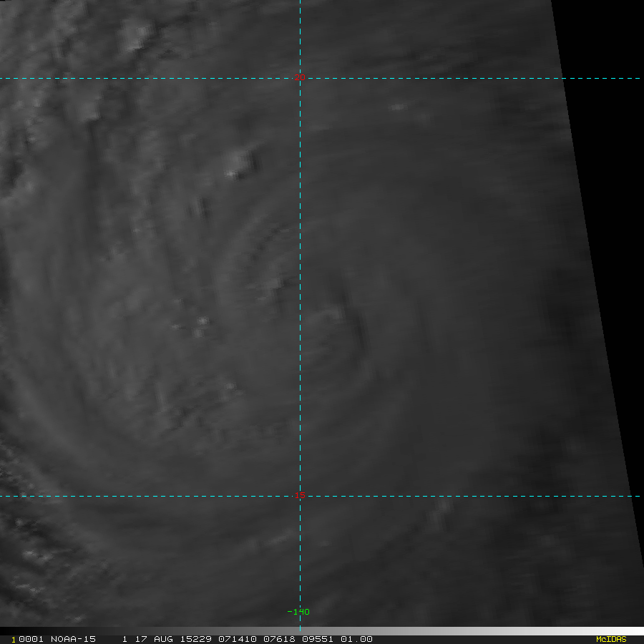Click the 09551 value in status line
Screen dimensions: 644x644
(x=318, y=639)
